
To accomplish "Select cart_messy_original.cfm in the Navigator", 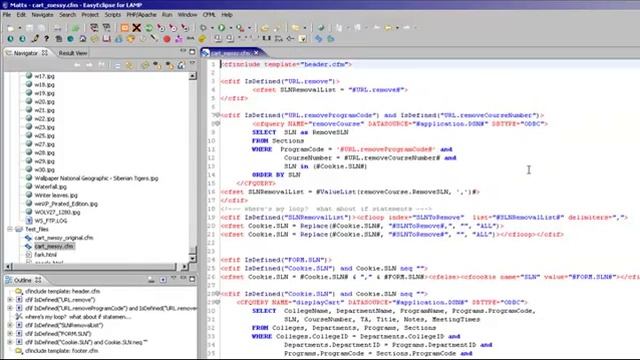I will (64, 238).
